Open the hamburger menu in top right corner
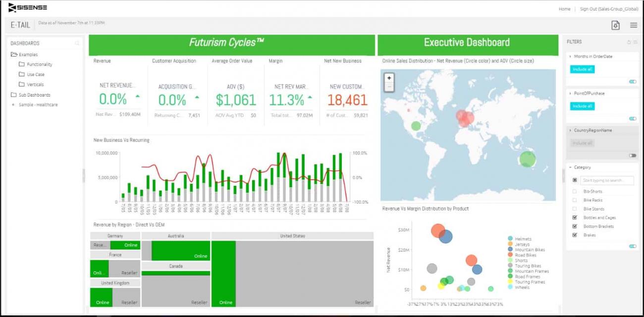Viewport: 644px width, 317px height. [x=633, y=25]
